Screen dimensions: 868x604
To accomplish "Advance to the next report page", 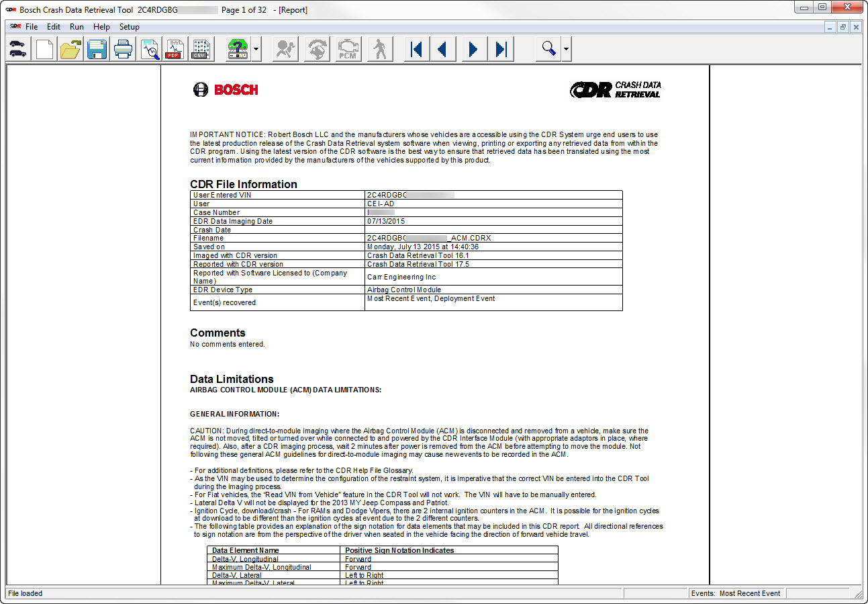I will [x=473, y=49].
